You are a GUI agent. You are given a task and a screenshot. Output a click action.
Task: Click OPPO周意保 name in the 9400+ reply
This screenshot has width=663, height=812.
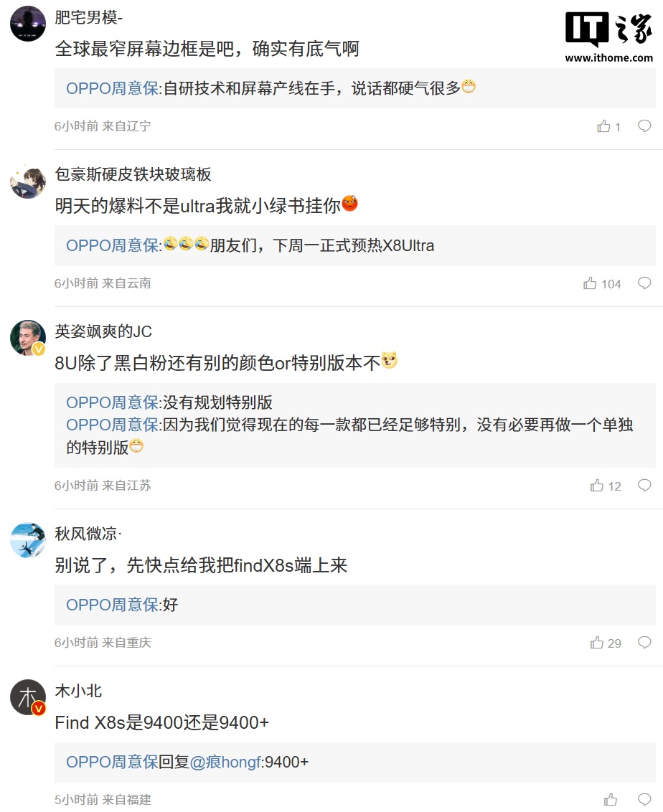click(112, 762)
